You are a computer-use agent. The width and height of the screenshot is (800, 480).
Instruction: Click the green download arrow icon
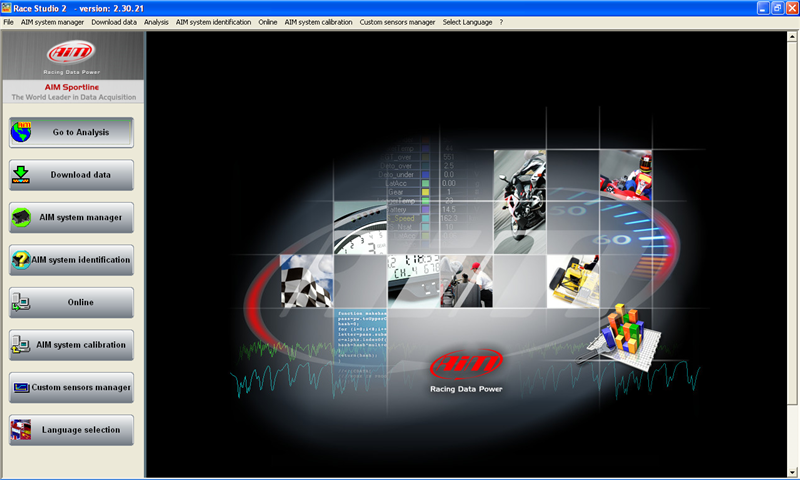pos(20,174)
